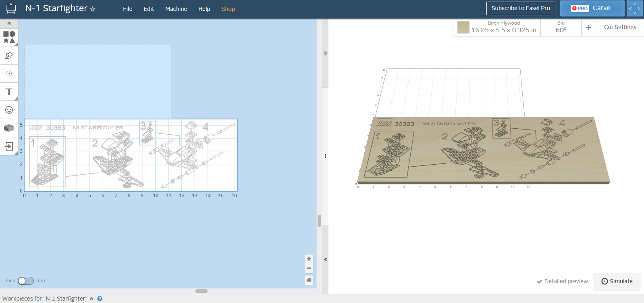
Task: Toggle Detailed preview
Action: (x=562, y=281)
